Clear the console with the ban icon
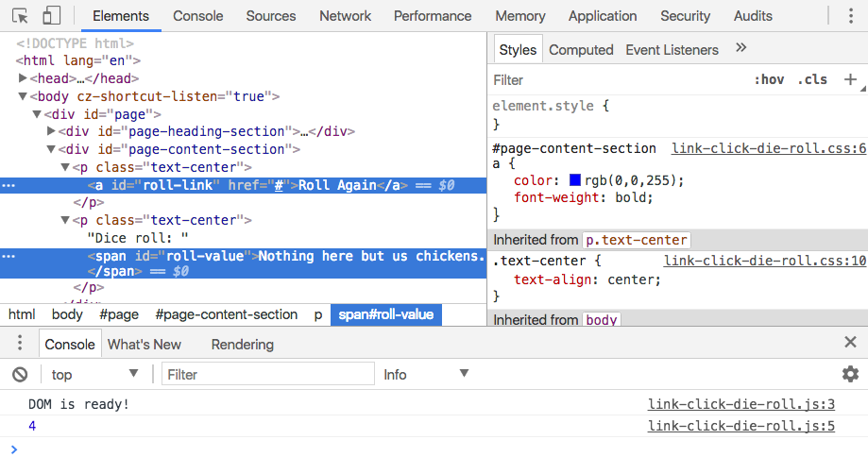This screenshot has height=457, width=868. click(20, 375)
